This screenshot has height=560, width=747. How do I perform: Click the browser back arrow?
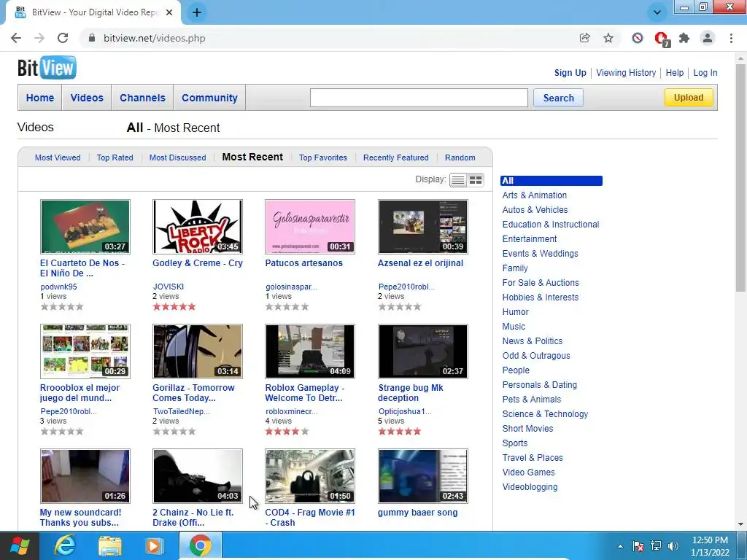coord(16,38)
